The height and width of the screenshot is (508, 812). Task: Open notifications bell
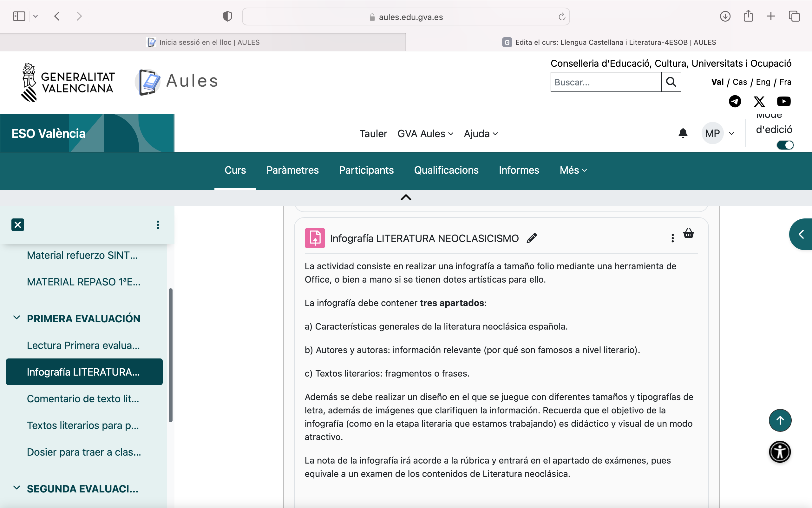point(683,133)
